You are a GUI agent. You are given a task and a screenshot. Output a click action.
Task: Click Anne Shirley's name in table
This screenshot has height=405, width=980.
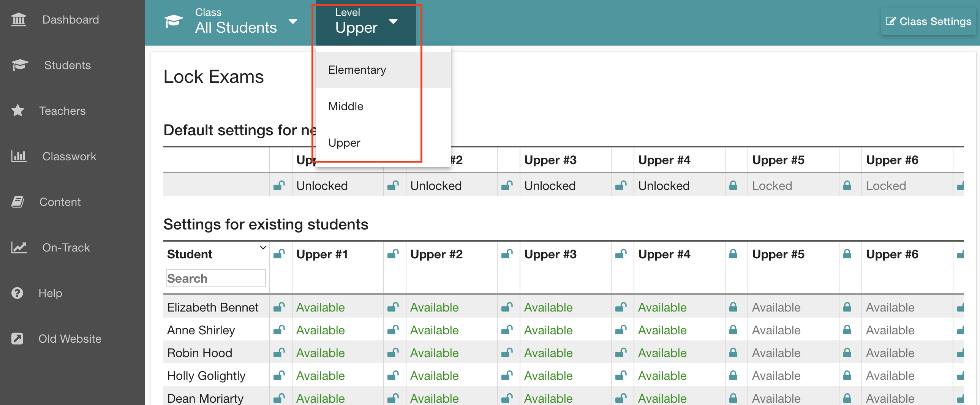tap(201, 330)
